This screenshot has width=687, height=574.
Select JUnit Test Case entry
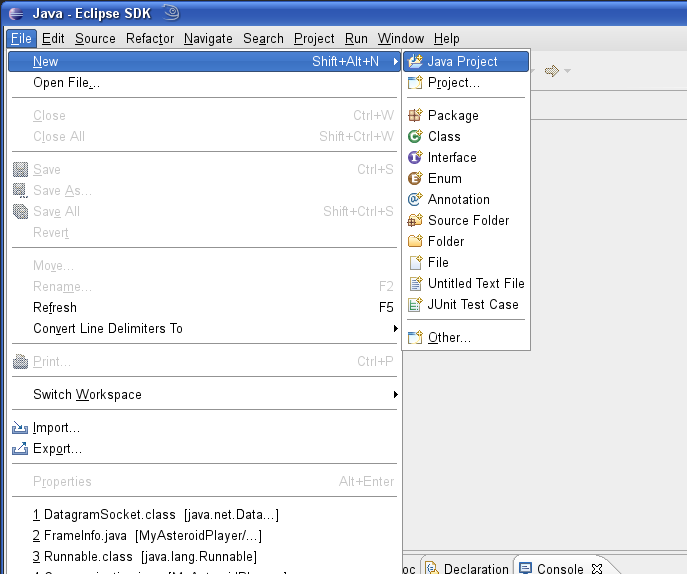[x=466, y=304]
